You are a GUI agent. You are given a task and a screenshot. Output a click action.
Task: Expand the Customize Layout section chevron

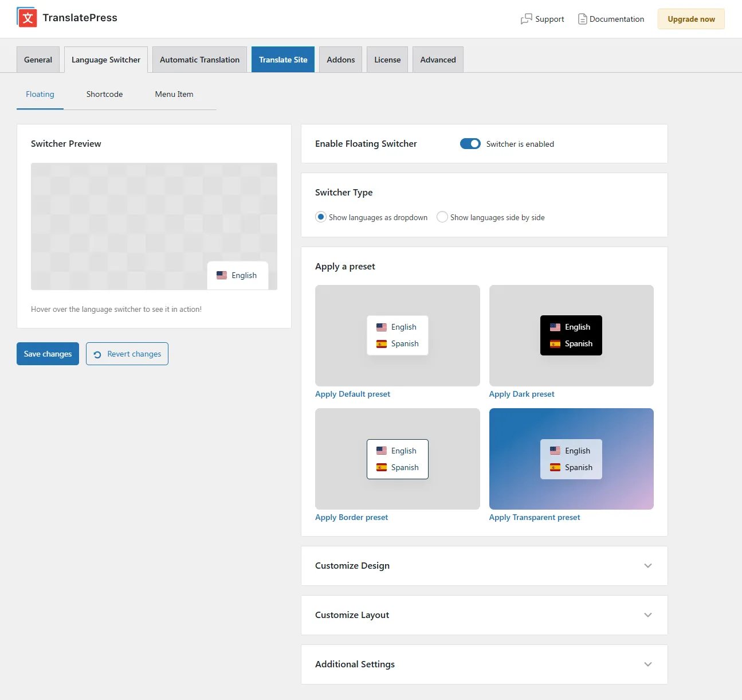(648, 615)
